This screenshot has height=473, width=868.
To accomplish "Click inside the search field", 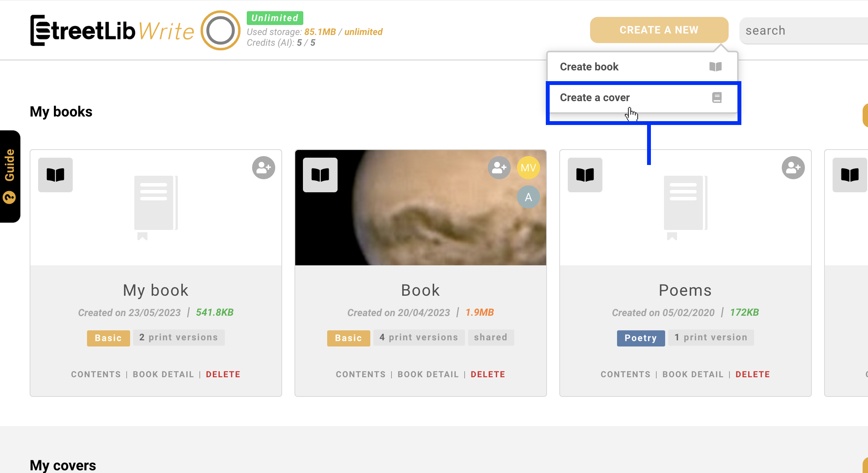I will pyautogui.click(x=804, y=30).
